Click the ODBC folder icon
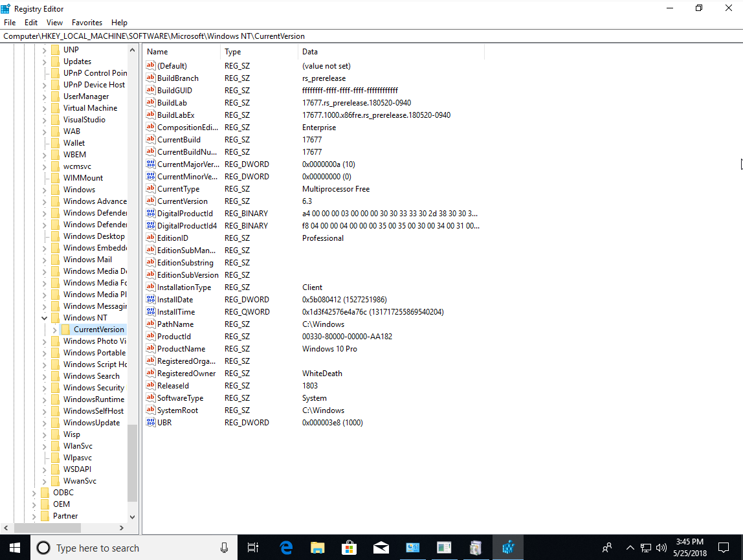 click(45, 492)
